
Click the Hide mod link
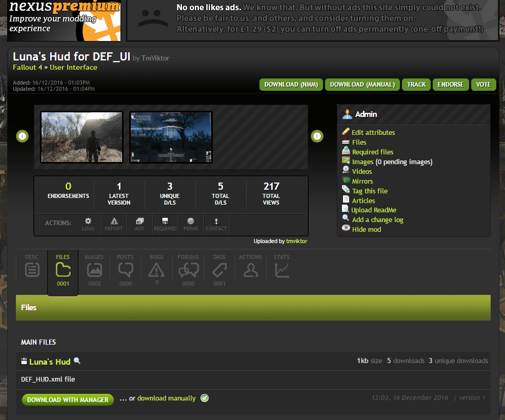coord(367,229)
